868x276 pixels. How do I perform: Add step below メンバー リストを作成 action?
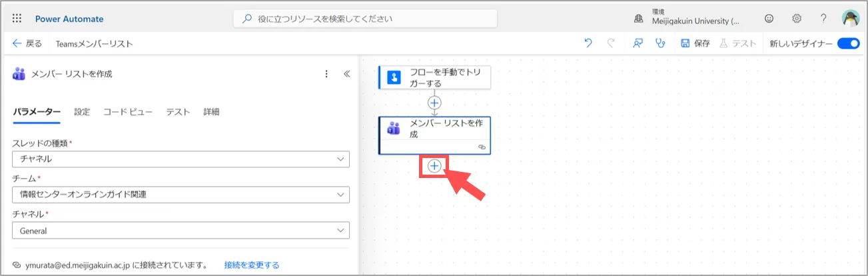434,166
